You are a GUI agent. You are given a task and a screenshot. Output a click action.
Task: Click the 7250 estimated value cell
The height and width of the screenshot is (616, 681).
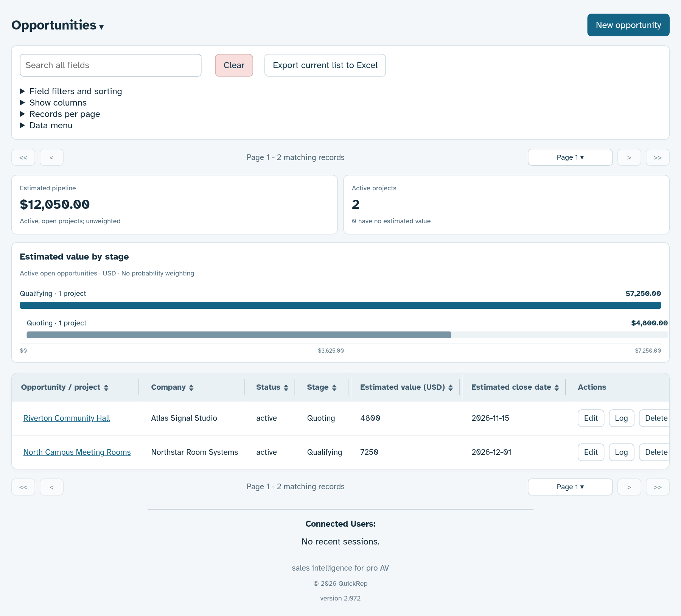coord(369,452)
